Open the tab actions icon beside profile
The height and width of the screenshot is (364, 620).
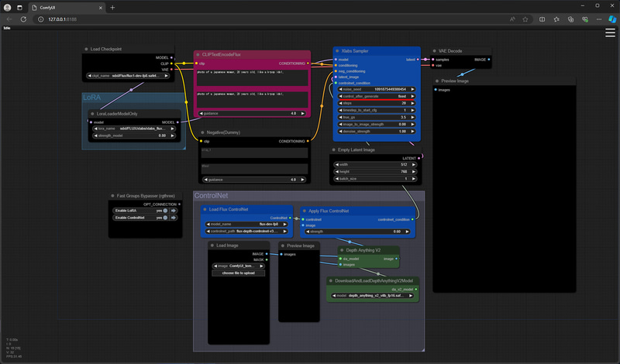[19, 8]
